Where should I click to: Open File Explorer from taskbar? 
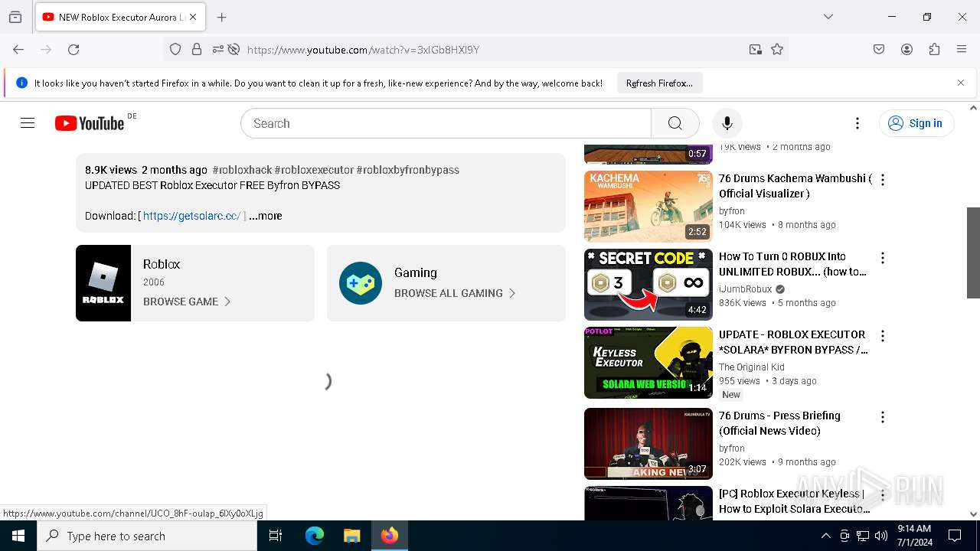[x=351, y=536]
